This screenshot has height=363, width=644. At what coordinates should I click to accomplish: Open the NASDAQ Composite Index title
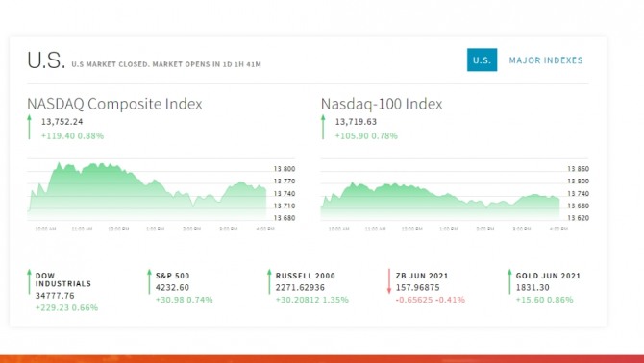point(114,104)
